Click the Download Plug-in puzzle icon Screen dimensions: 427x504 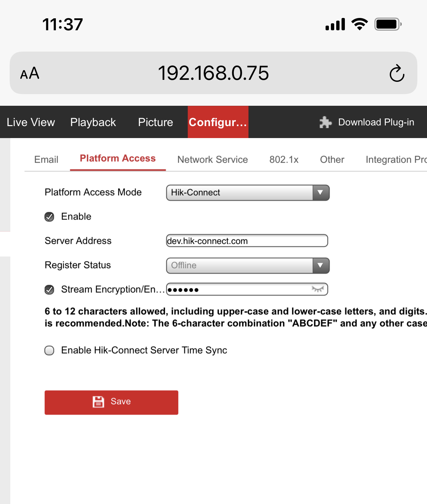[325, 122]
